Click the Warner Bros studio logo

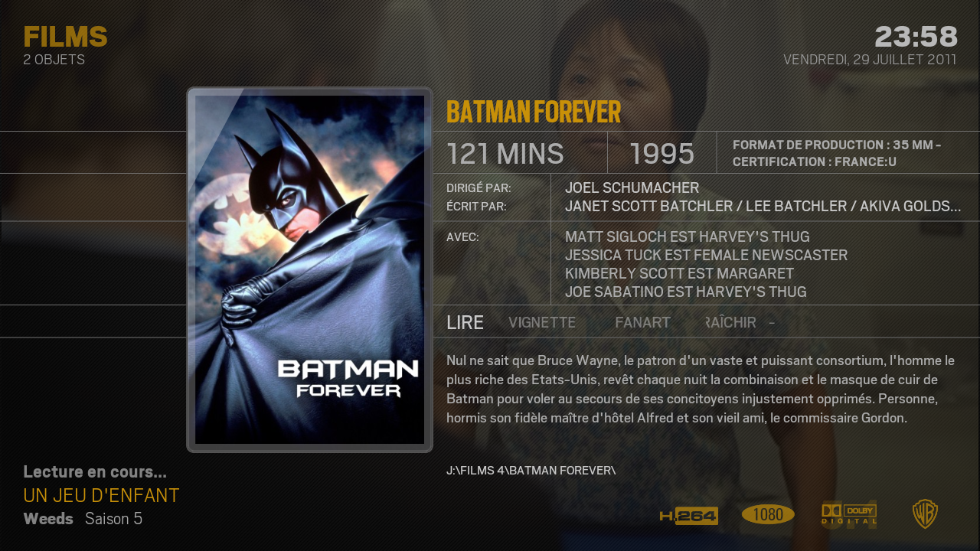pos(925,514)
